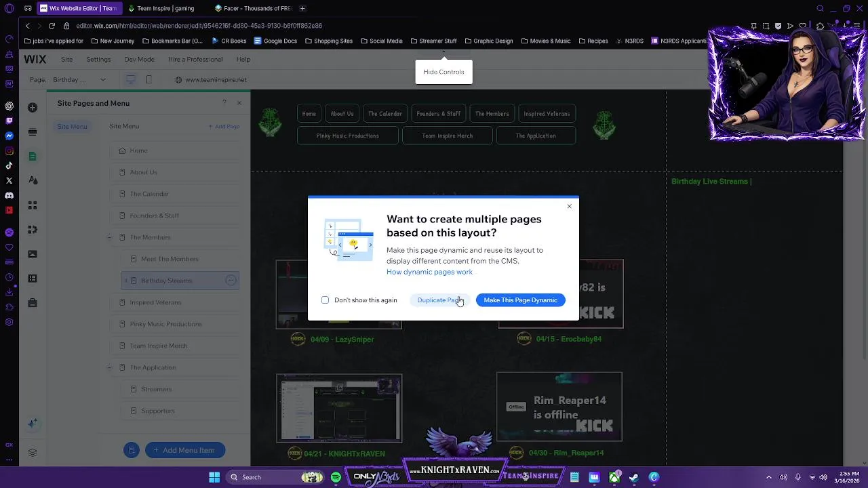Screen dimensions: 868x488
Task: Collapse The Application page group
Action: pos(110,367)
